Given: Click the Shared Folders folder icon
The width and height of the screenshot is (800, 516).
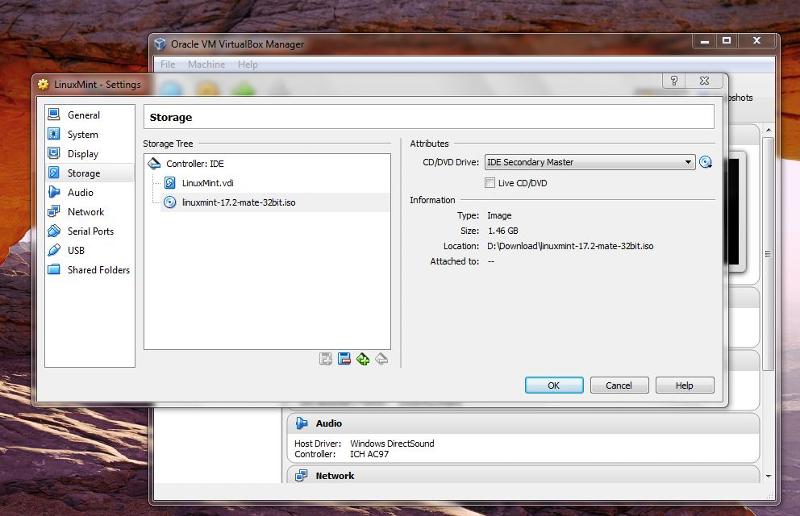Looking at the screenshot, I should (x=54, y=269).
